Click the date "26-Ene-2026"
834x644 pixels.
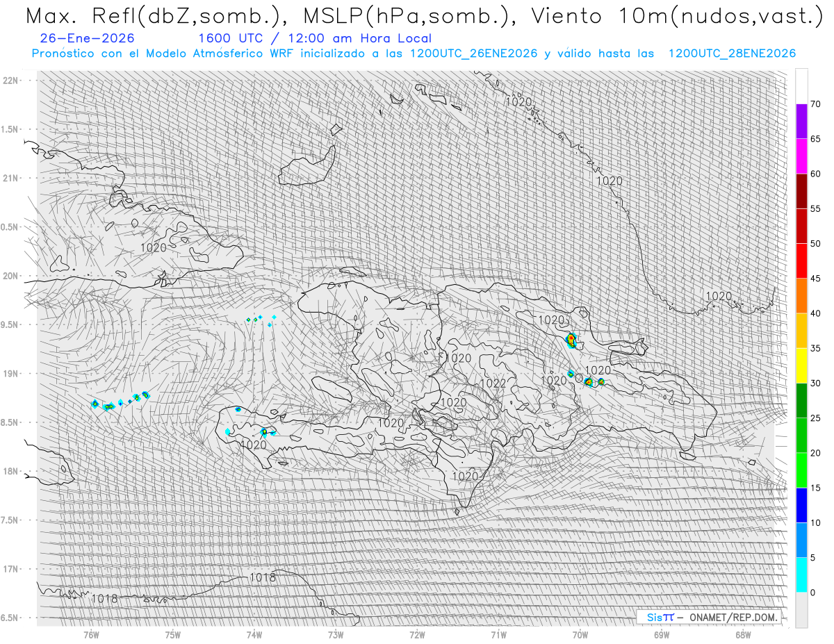coord(88,39)
